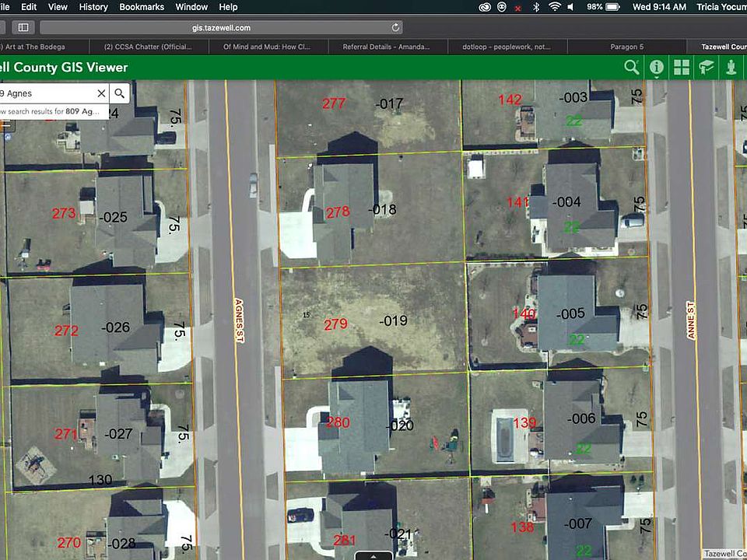Open the basemap gallery grid icon
747x560 pixels.
(682, 68)
